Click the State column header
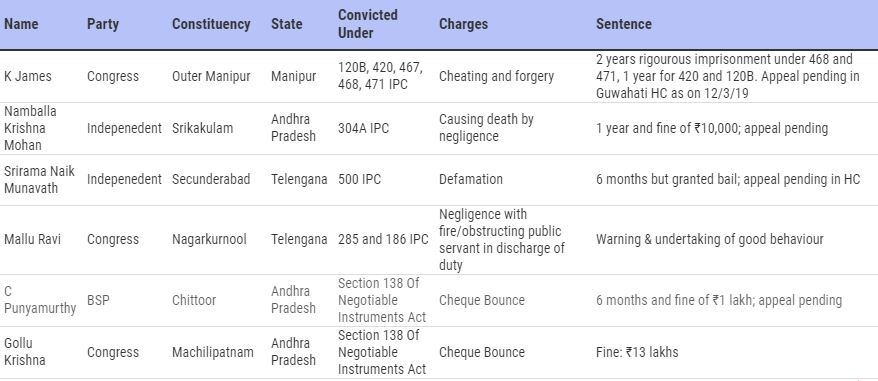This screenshot has width=878, height=381. [x=287, y=25]
